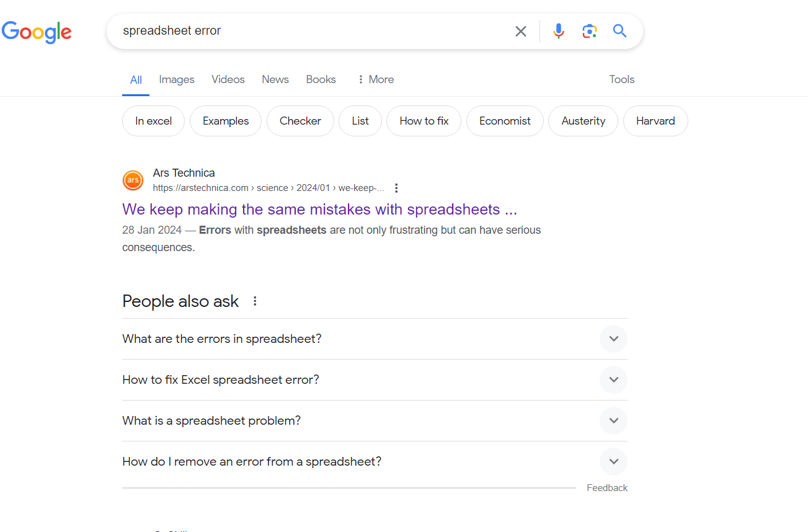
Task: Apply the "Economist" filter chip
Action: pos(505,121)
